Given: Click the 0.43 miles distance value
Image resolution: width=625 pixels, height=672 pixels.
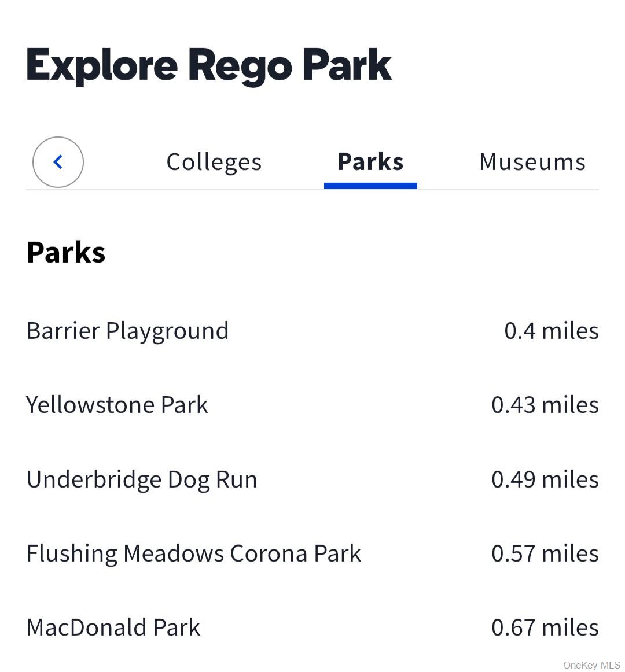Looking at the screenshot, I should pos(545,405).
